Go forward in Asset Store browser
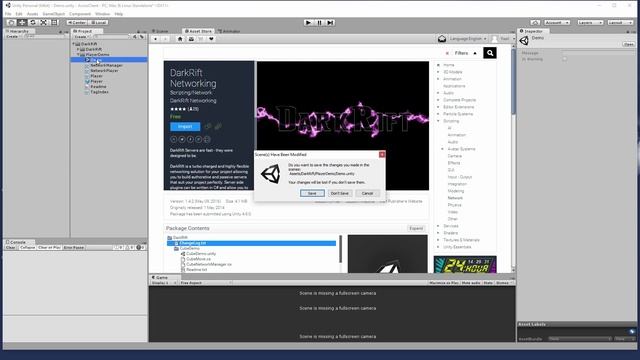 (x=165, y=39)
